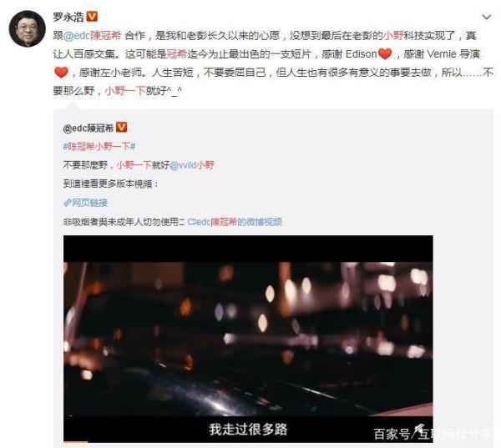501x448 pixels.
Task: Click verified badge beside reposted @edc陳冠希
Action: [x=121, y=128]
